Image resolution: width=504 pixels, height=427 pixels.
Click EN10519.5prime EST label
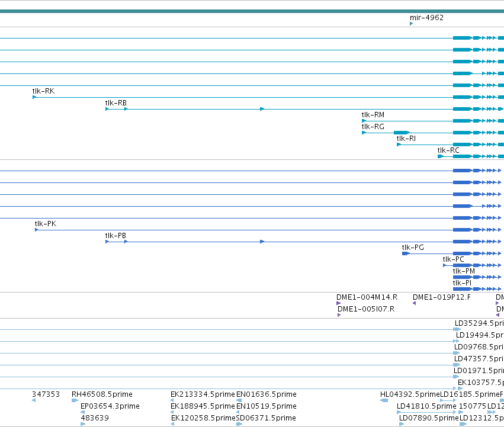(x=267, y=406)
